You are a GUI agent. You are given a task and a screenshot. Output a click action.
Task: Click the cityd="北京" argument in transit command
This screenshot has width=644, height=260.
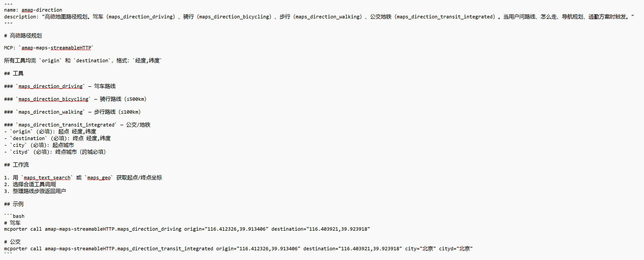[x=455, y=248]
